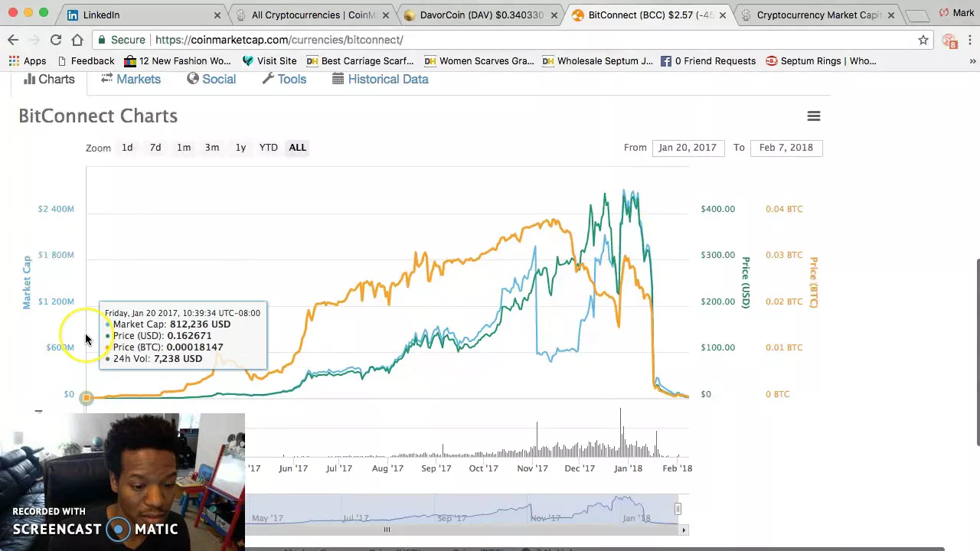
Task: Open Septum Rings bookmark
Action: (x=821, y=61)
